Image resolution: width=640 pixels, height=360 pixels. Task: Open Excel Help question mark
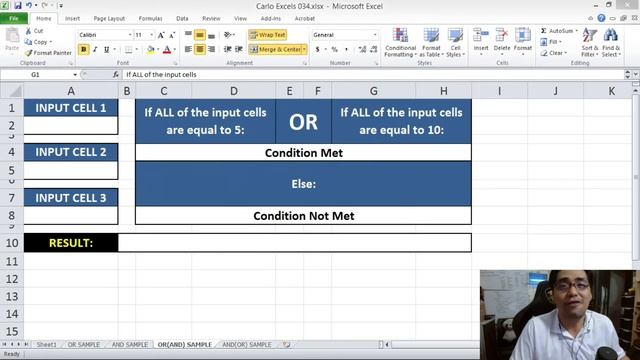click(601, 18)
